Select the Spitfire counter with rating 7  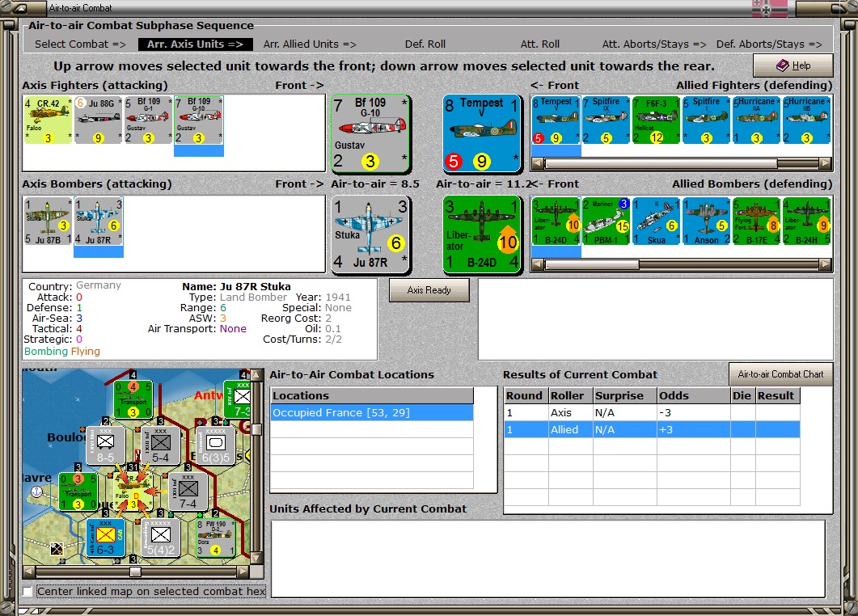(607, 120)
